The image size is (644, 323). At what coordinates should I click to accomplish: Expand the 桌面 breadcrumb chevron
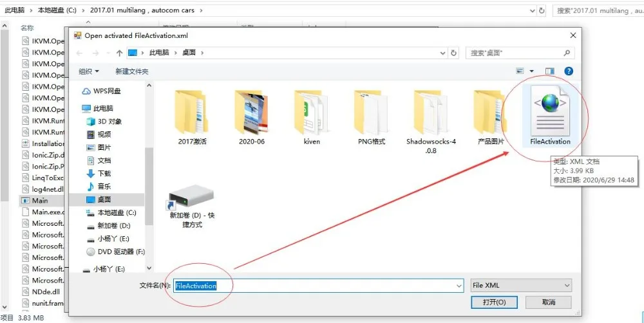click(202, 53)
